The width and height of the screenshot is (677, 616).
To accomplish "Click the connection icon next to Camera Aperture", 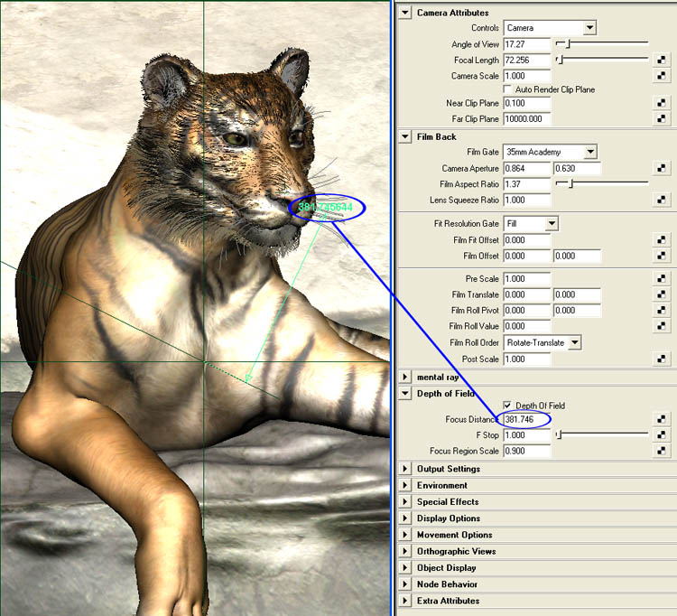I will (x=662, y=169).
